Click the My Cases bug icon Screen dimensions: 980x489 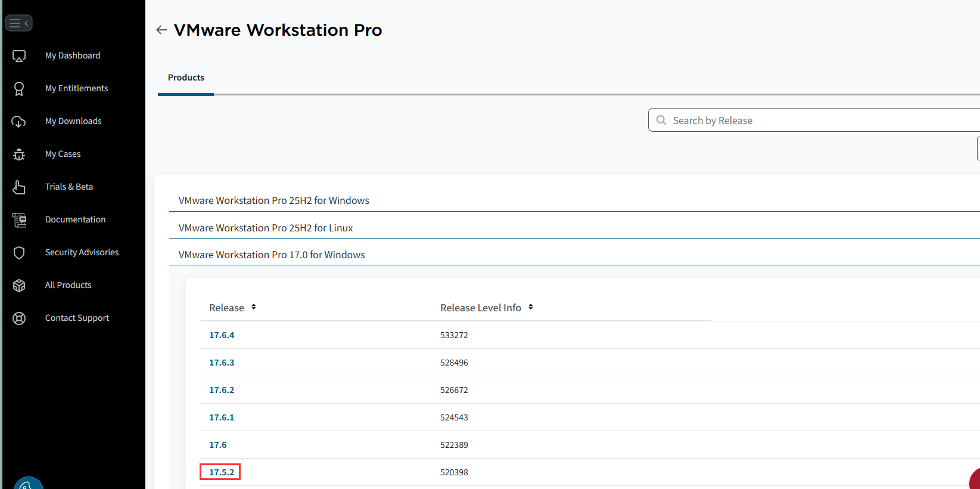(x=19, y=154)
